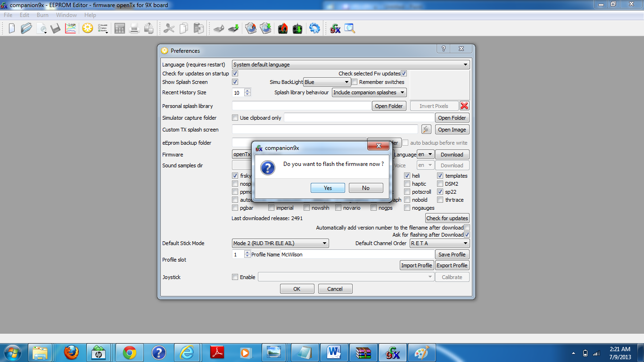Click the transmitter with green arrow icon
The height and width of the screenshot is (362, 644).
tap(297, 28)
